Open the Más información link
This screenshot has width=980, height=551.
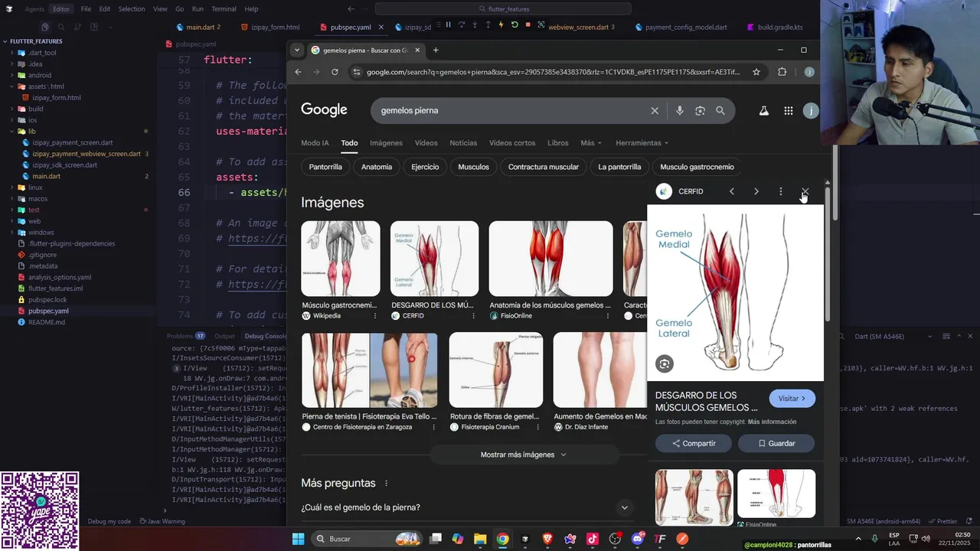[x=772, y=422]
